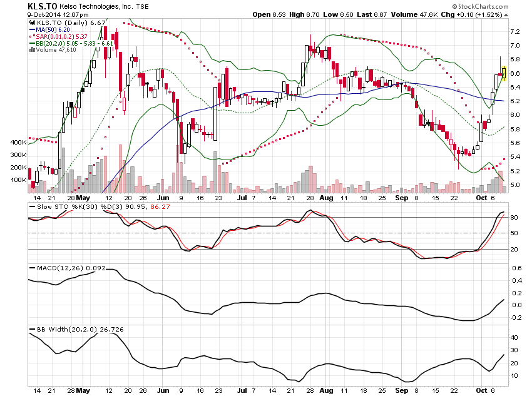Click the yellow-highlighted latest candlestick
Viewport: 532px width, 396px height.
click(x=504, y=73)
